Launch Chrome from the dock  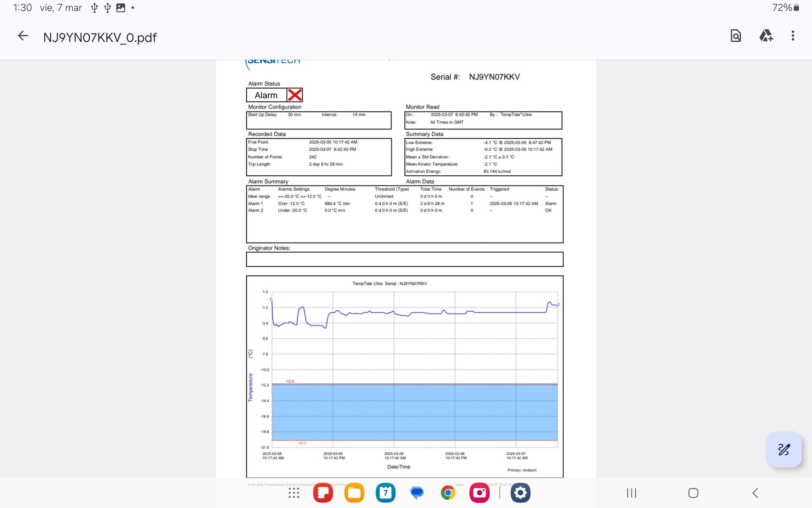448,493
